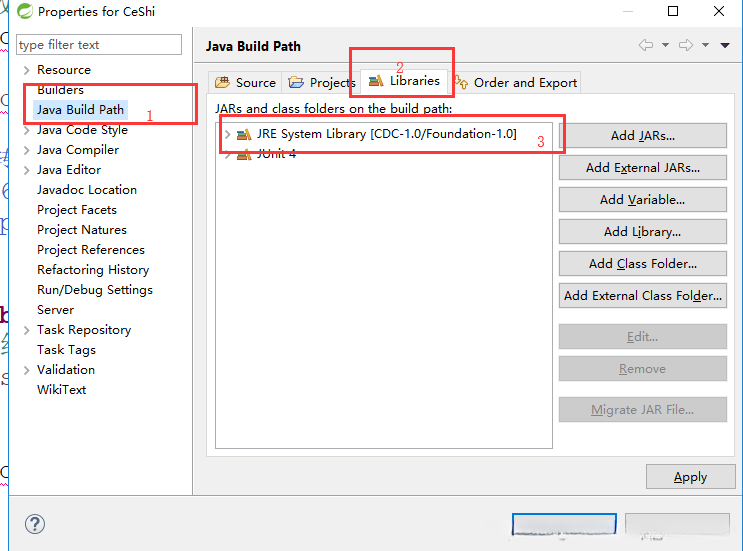Select Builders in the properties tree

point(61,90)
